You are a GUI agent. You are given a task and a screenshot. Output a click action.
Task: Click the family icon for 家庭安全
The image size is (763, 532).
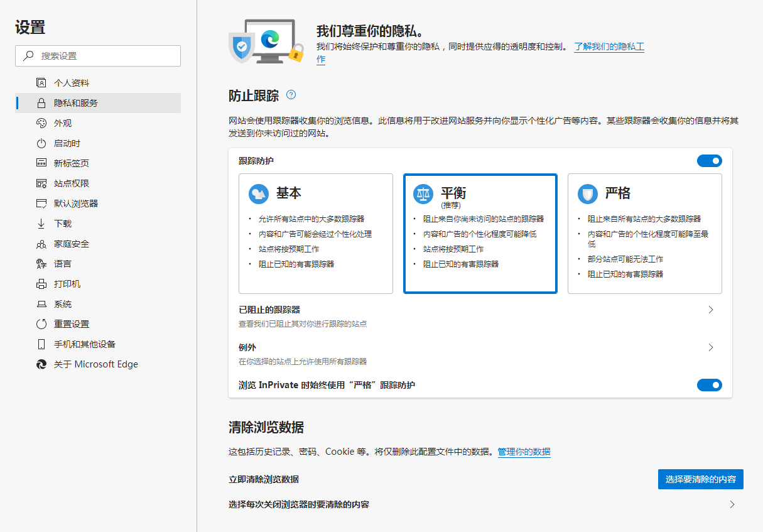(41, 244)
